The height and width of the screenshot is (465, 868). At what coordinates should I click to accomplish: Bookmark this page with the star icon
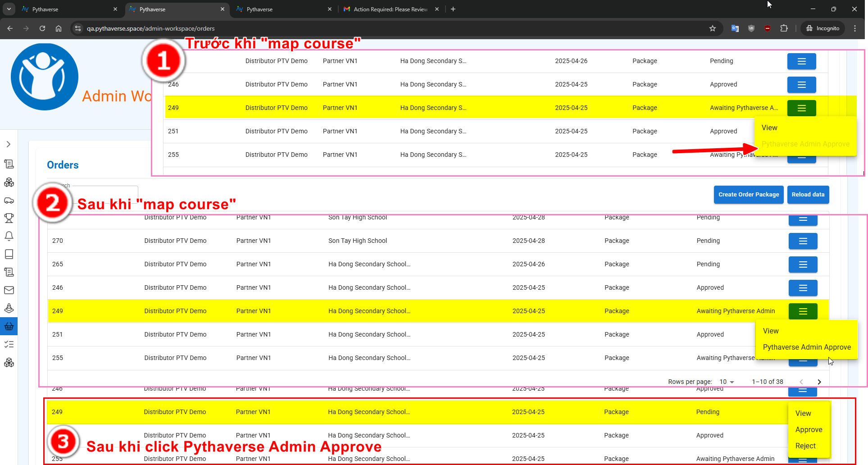[x=713, y=28]
